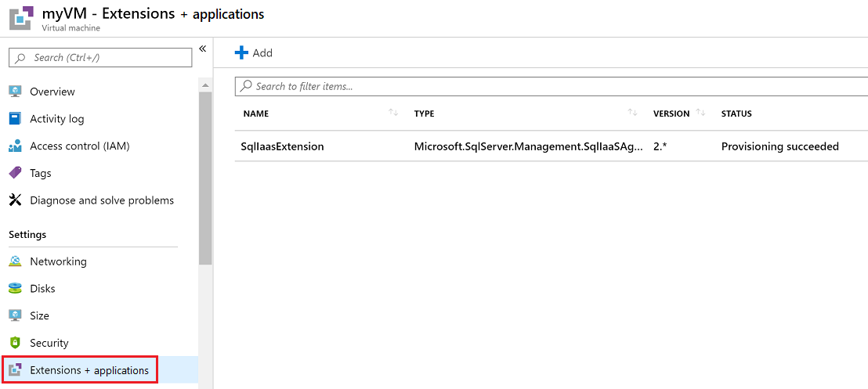Viewport: 868px width, 389px height.
Task: Click the Access control (IAM) people icon
Action: [x=15, y=146]
